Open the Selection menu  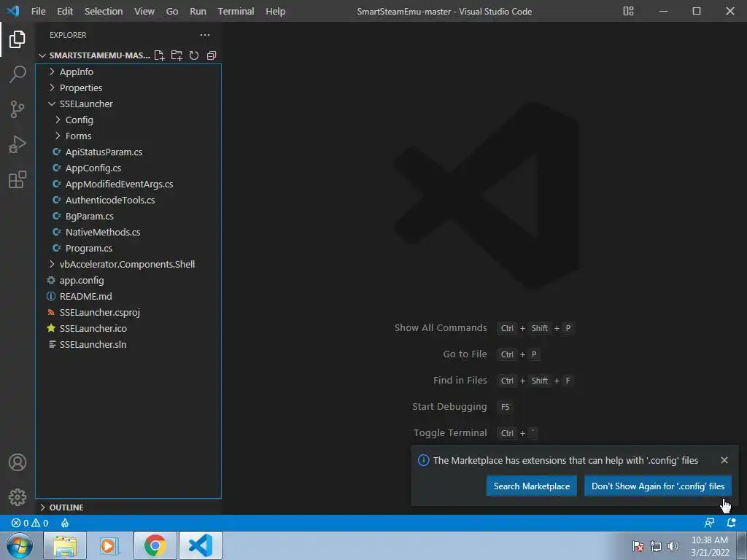tap(104, 11)
